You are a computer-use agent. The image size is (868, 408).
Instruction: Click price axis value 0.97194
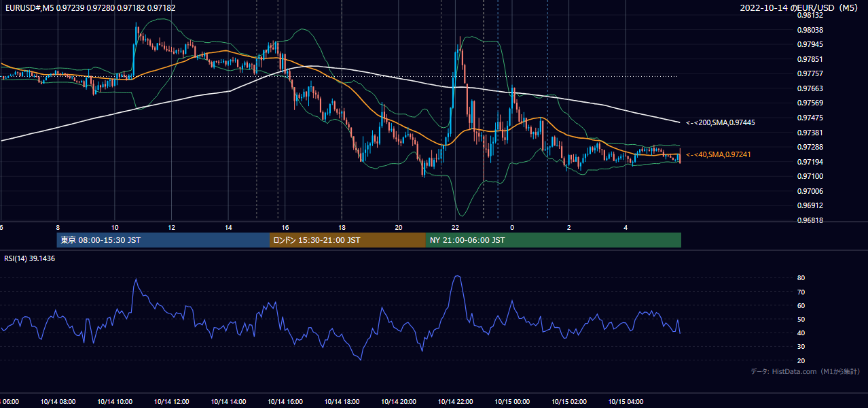[810, 162]
